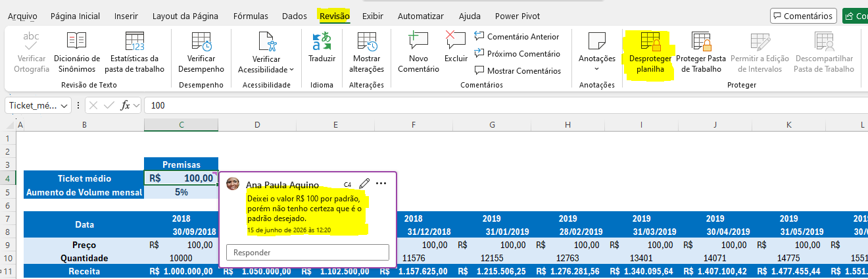Open Exibir tab
868x279 pixels.
click(x=373, y=15)
